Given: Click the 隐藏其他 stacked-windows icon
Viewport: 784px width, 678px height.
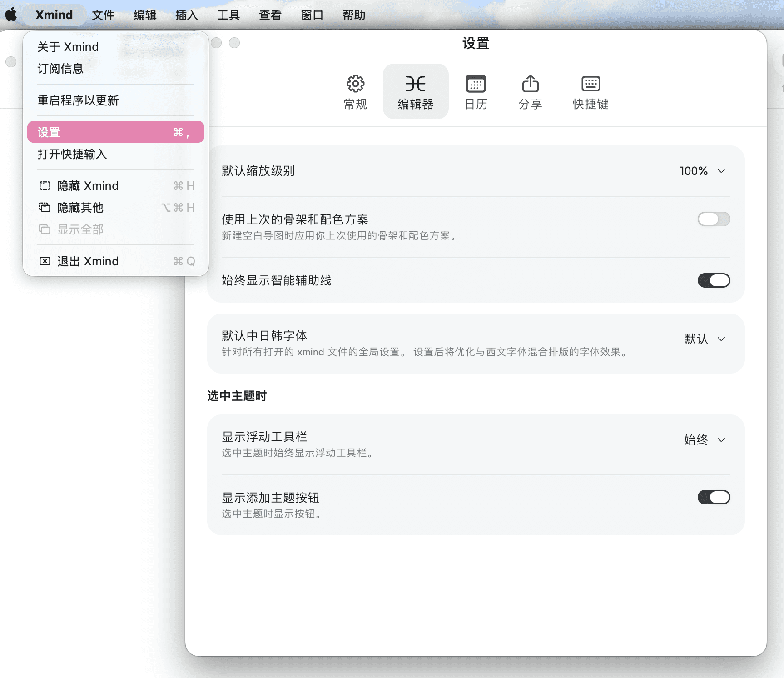Looking at the screenshot, I should pyautogui.click(x=45, y=208).
